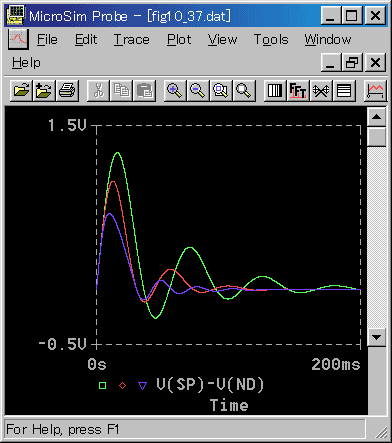
Task: Click the Zoom Area magnifier icon
Action: [x=221, y=90]
